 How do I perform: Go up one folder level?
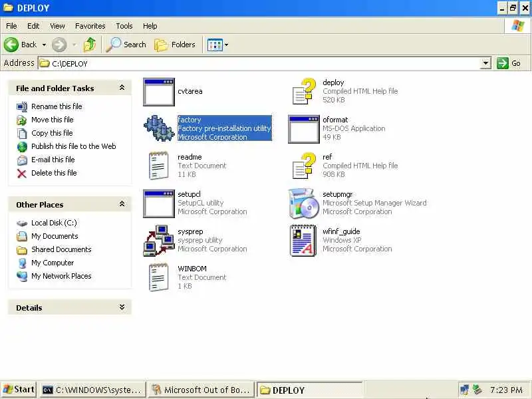90,45
